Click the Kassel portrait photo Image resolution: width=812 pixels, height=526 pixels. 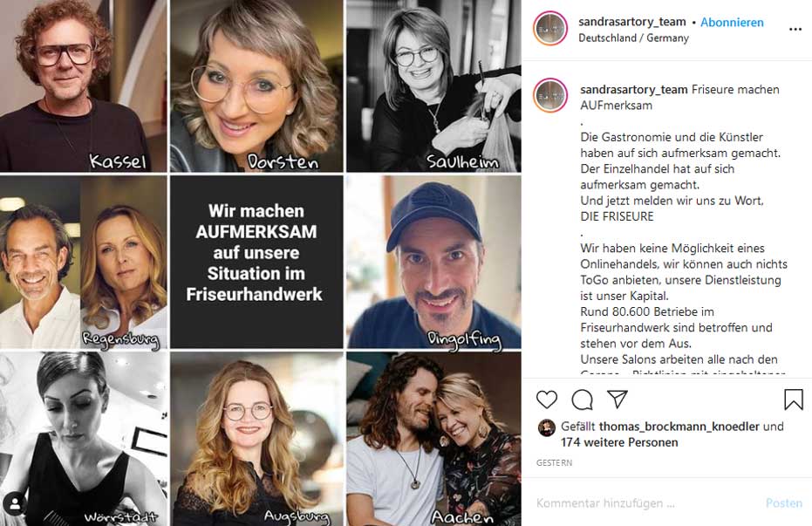[85, 85]
